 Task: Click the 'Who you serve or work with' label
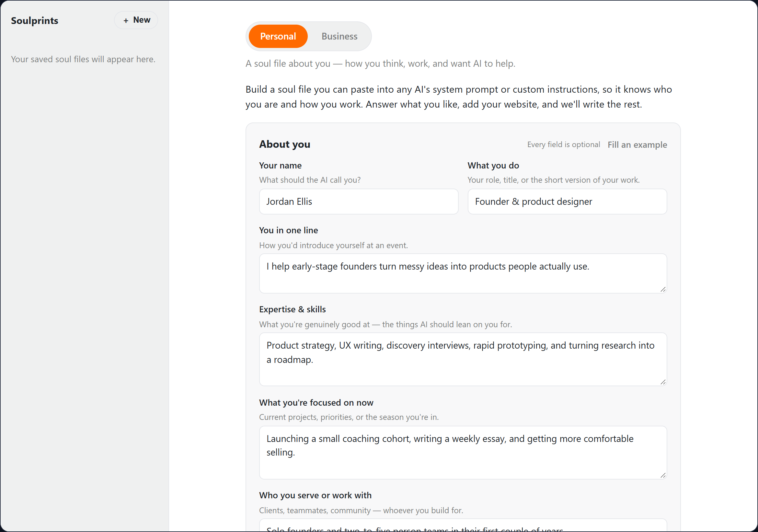point(315,495)
